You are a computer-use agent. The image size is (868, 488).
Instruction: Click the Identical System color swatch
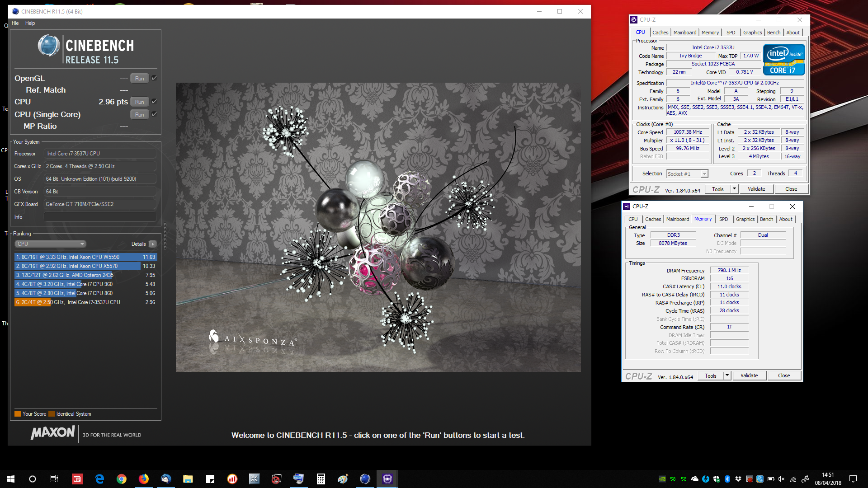[52, 414]
